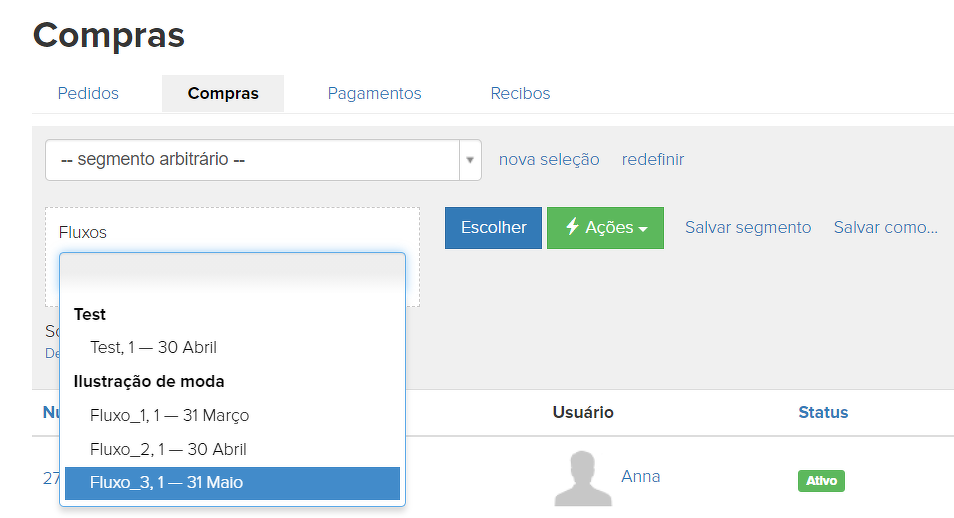Click Anna's user avatar silhouette
This screenshot has width=954, height=518.
point(583,479)
